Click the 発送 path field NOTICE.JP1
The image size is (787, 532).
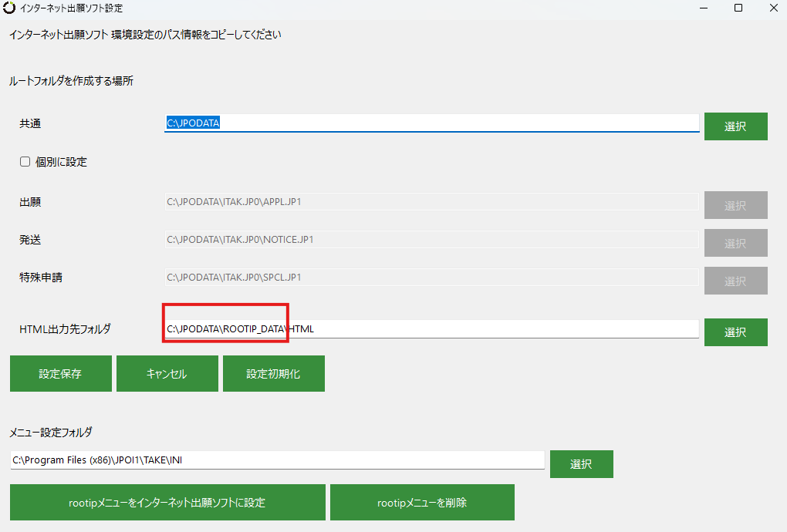coord(431,240)
